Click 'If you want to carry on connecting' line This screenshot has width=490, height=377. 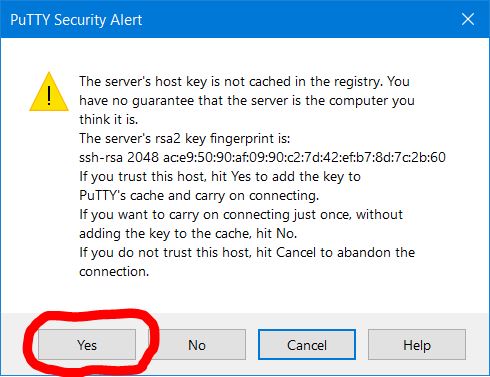[x=241, y=215]
